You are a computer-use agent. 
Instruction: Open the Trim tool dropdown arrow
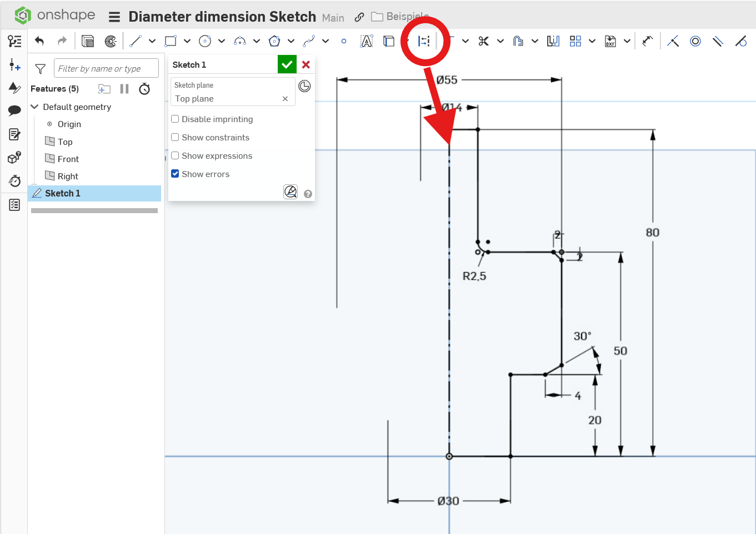pyautogui.click(x=500, y=41)
